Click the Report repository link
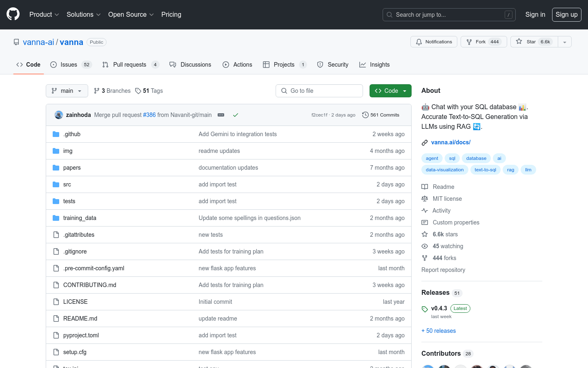This screenshot has height=368, width=588. 443,270
